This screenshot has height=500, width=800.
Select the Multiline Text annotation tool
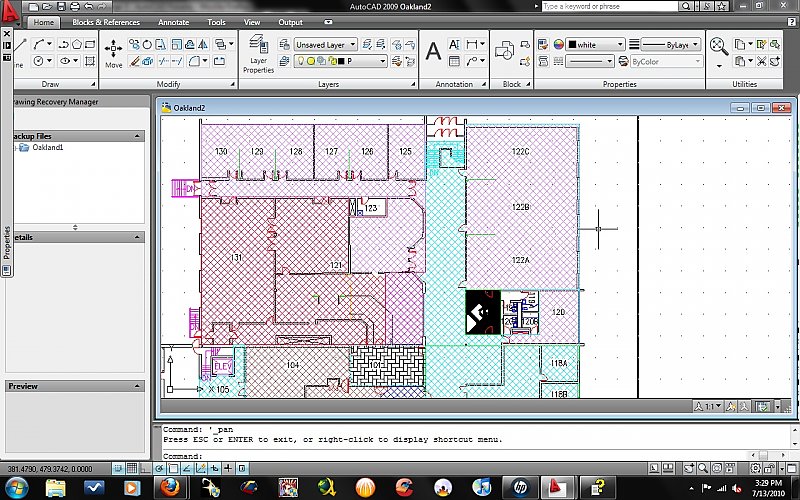tap(433, 51)
